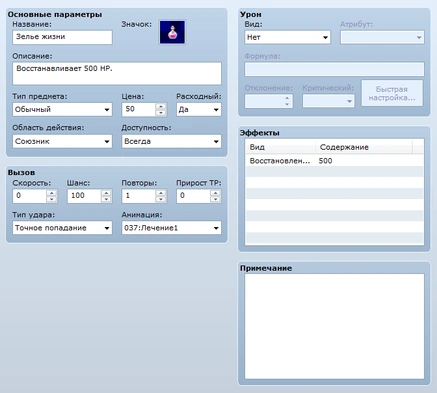This screenshot has width=437, height=393.
Task: Click inside the Примечание notes box
Action: point(334,326)
